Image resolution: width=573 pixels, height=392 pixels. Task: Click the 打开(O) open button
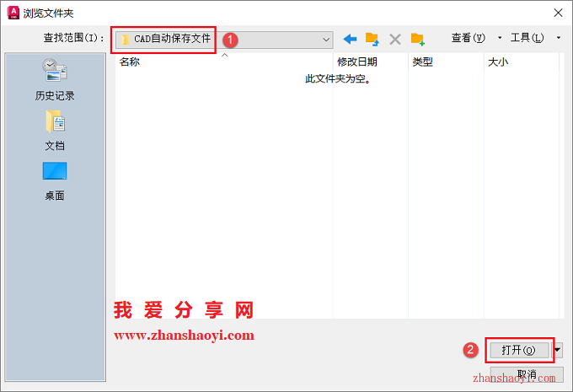[519, 351]
